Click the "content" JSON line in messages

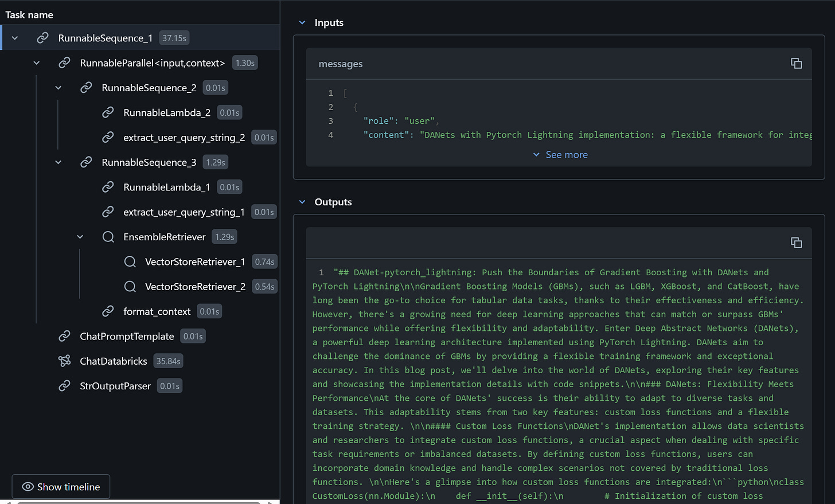[x=587, y=135]
